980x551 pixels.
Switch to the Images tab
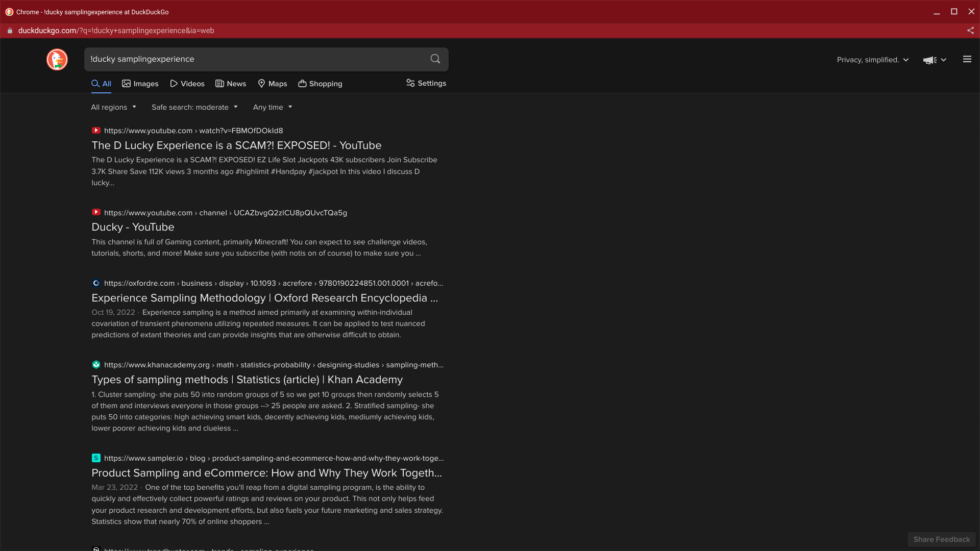(140, 84)
